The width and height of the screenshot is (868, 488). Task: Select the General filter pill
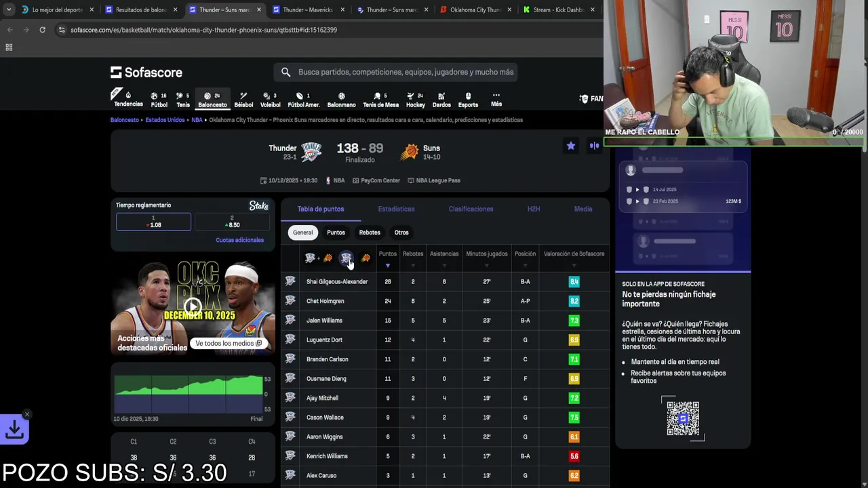pyautogui.click(x=302, y=232)
